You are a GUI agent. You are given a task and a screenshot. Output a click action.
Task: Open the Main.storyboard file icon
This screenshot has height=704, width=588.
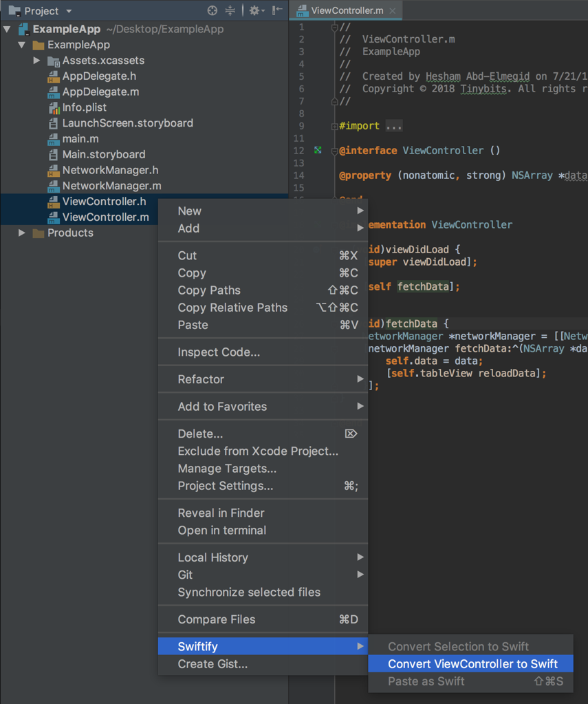tap(53, 154)
